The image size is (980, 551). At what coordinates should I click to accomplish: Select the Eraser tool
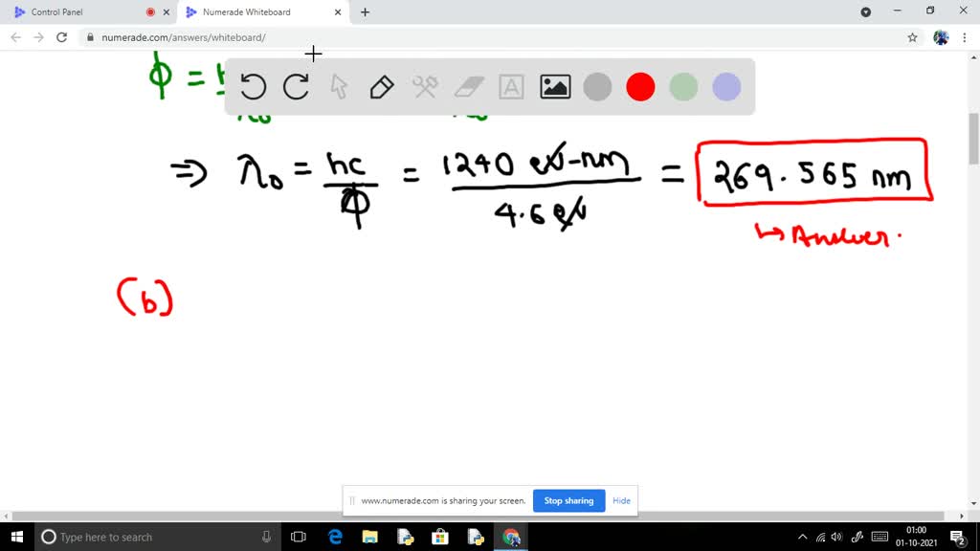tap(468, 86)
